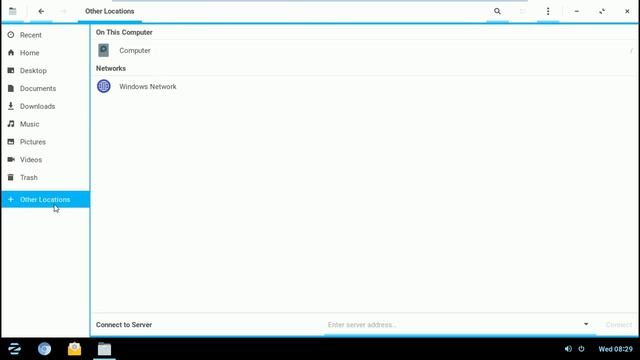Open Desktop folder in sidebar
Image resolution: width=640 pixels, height=360 pixels.
(45, 71)
